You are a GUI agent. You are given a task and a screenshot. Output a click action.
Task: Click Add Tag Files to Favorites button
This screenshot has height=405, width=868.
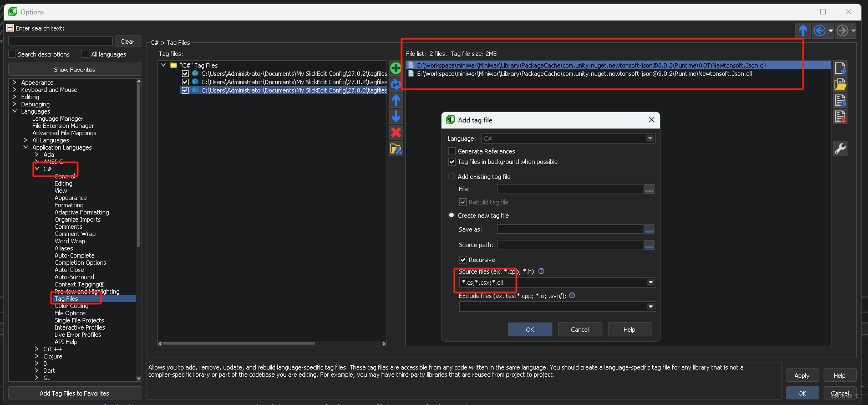(x=74, y=393)
